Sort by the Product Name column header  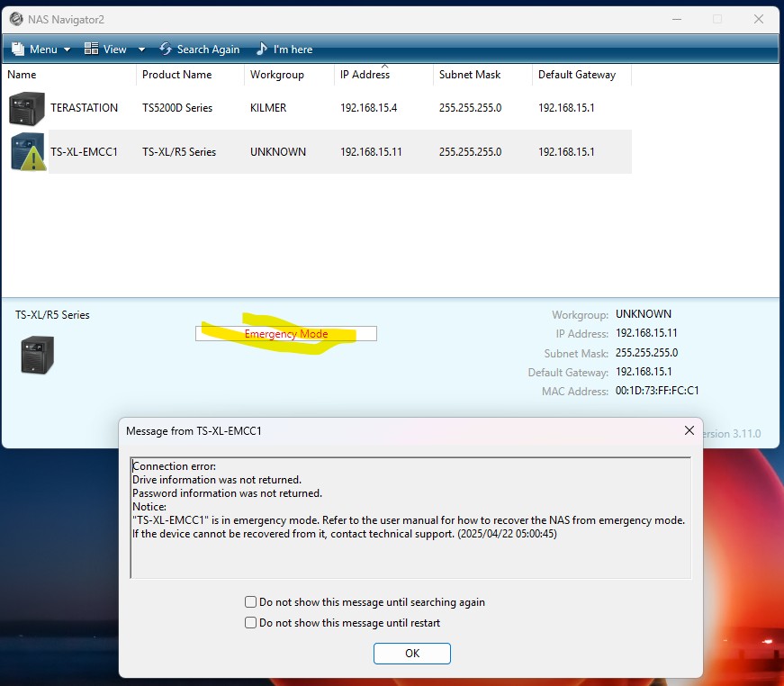tap(190, 75)
